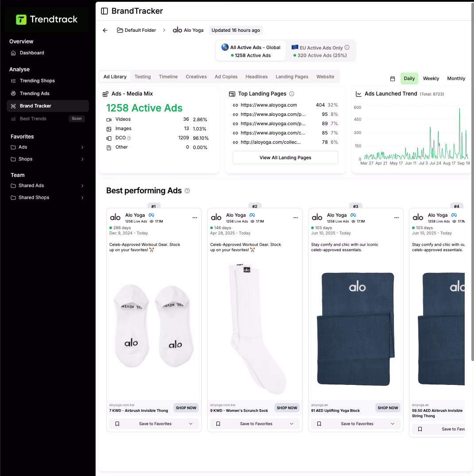This screenshot has width=474, height=476.
Task: Open the three-dot menu on ad #3
Action: coord(396,218)
